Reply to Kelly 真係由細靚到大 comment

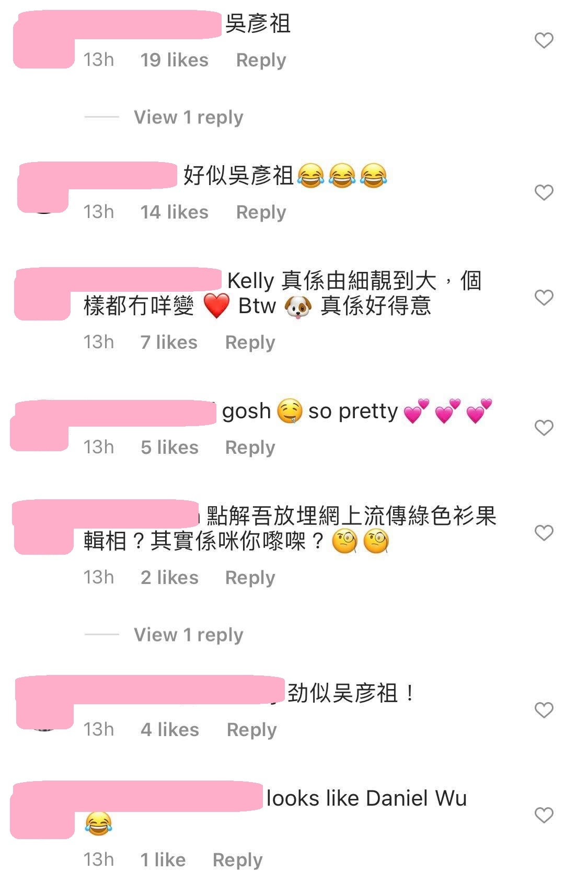point(250,342)
